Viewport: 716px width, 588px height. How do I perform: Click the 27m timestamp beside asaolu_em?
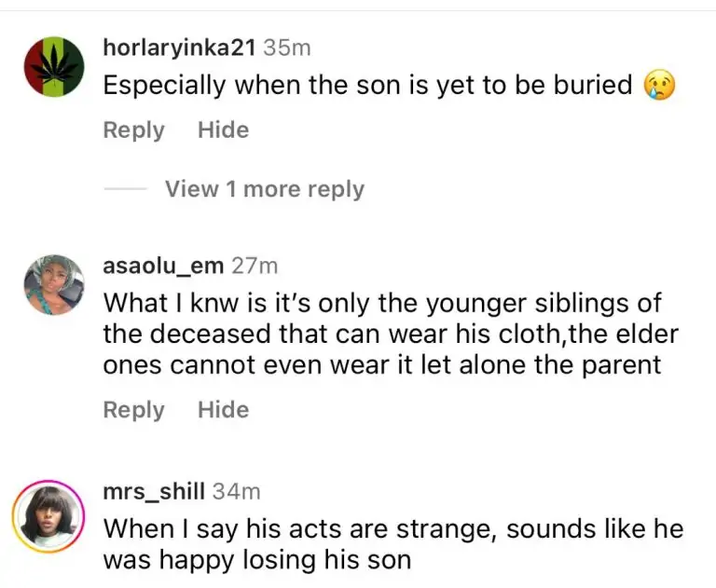(x=255, y=266)
